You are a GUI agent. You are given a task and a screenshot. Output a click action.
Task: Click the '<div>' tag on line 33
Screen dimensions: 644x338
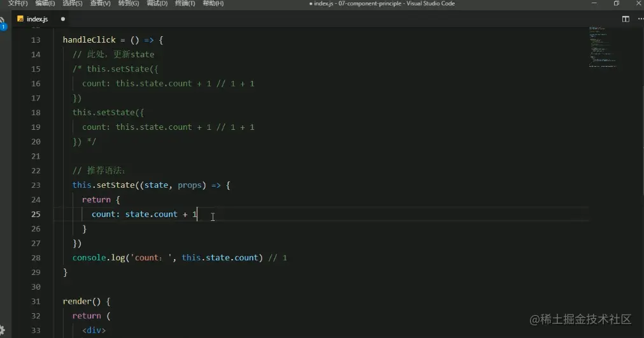(x=94, y=330)
